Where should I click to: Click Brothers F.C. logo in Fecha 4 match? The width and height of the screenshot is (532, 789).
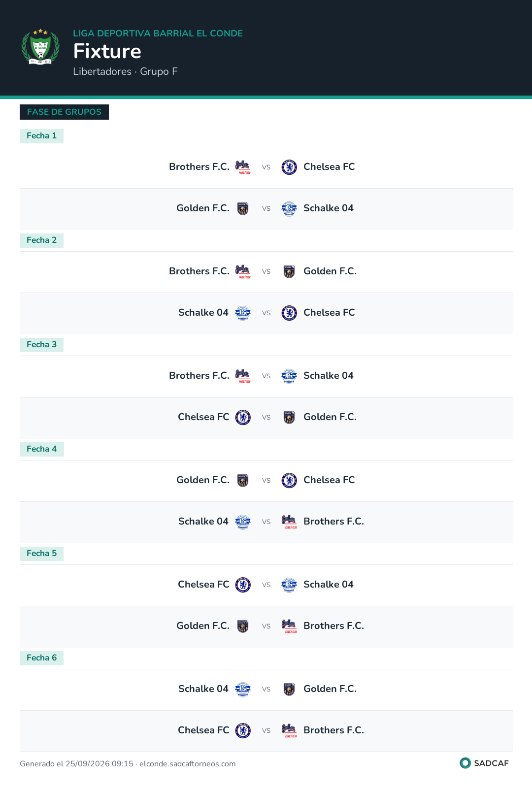click(289, 522)
